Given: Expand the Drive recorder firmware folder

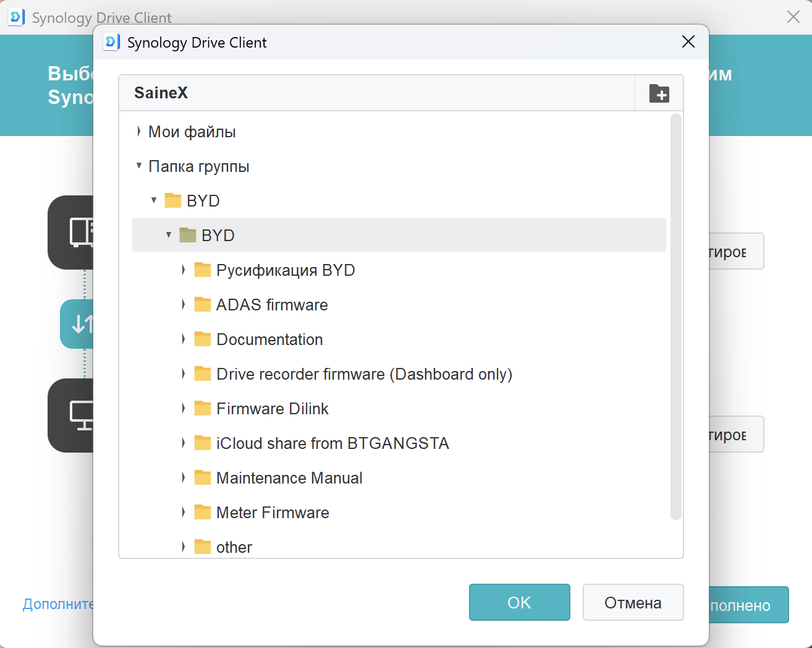Looking at the screenshot, I should (x=184, y=373).
